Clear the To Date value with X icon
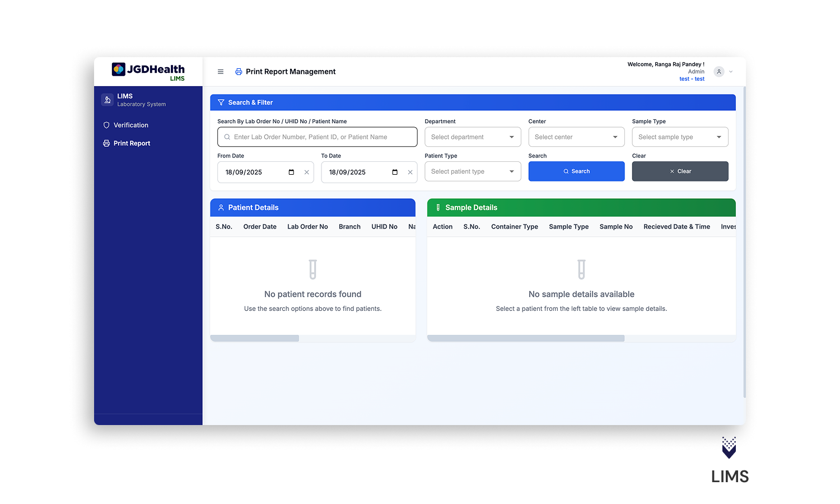Image resolution: width=840 pixels, height=504 pixels. coord(410,172)
